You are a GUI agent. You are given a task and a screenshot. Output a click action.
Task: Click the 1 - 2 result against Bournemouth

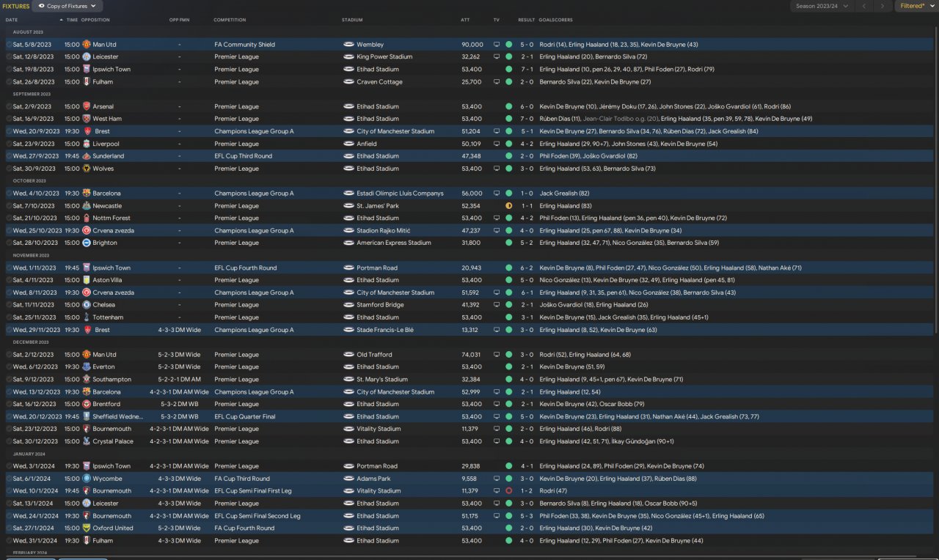coord(527,491)
